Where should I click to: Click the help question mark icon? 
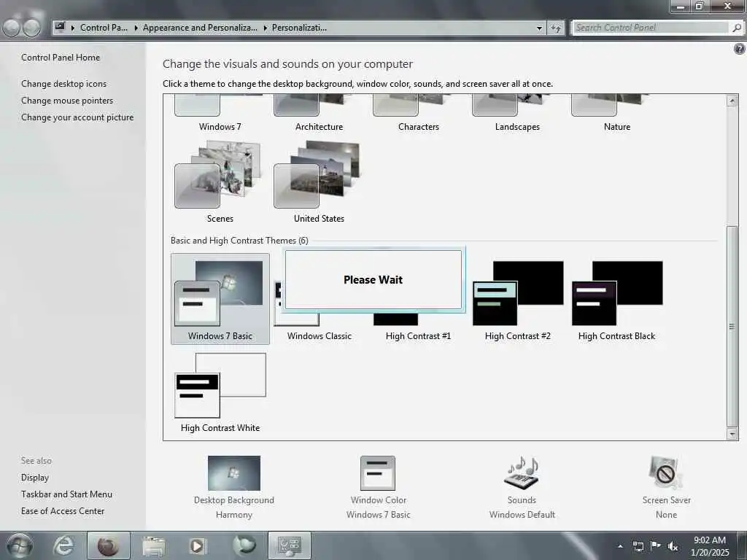pos(740,49)
